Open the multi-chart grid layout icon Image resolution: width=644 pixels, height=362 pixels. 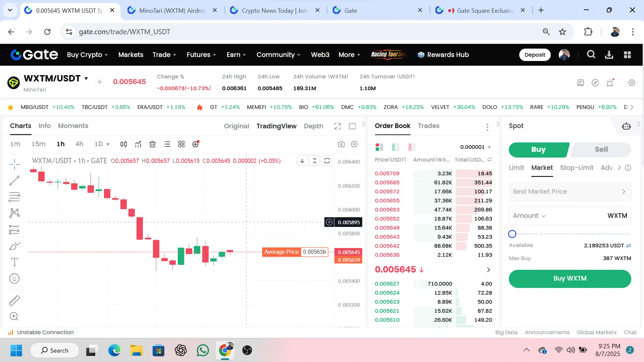click(181, 144)
